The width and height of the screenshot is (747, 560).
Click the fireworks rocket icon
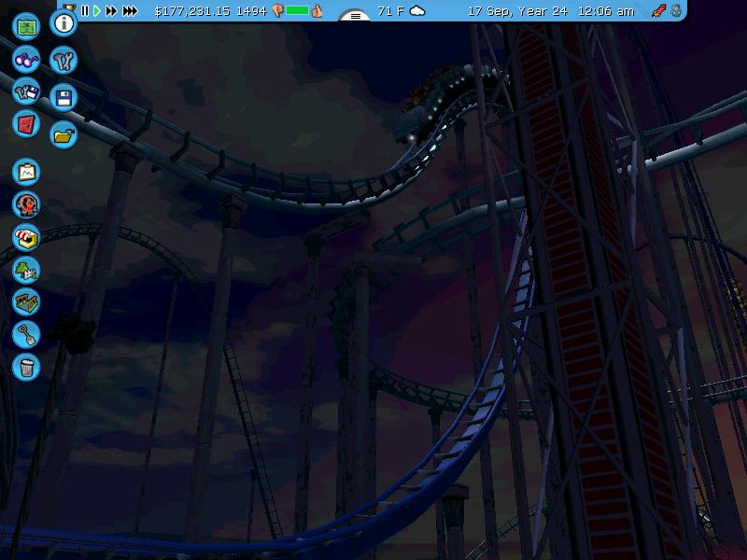tap(659, 11)
